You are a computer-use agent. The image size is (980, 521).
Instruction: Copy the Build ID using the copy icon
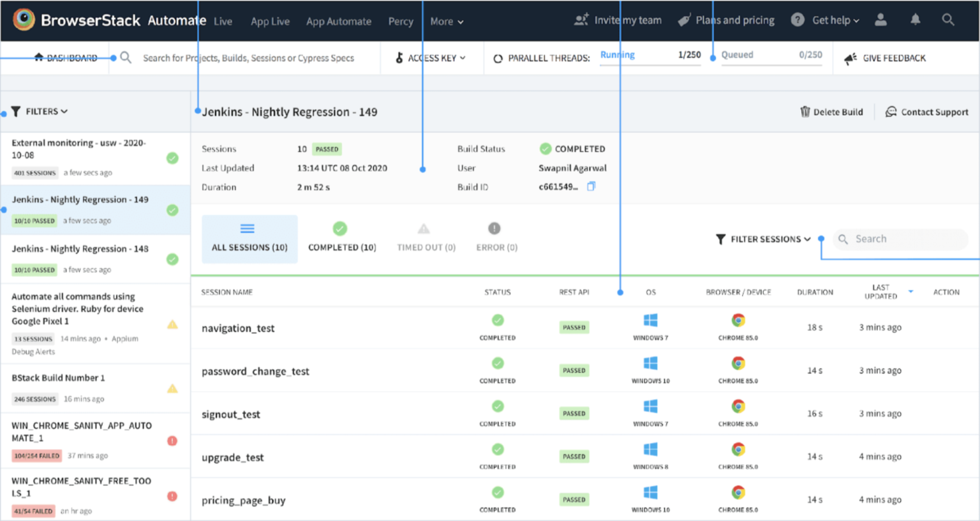(x=591, y=186)
